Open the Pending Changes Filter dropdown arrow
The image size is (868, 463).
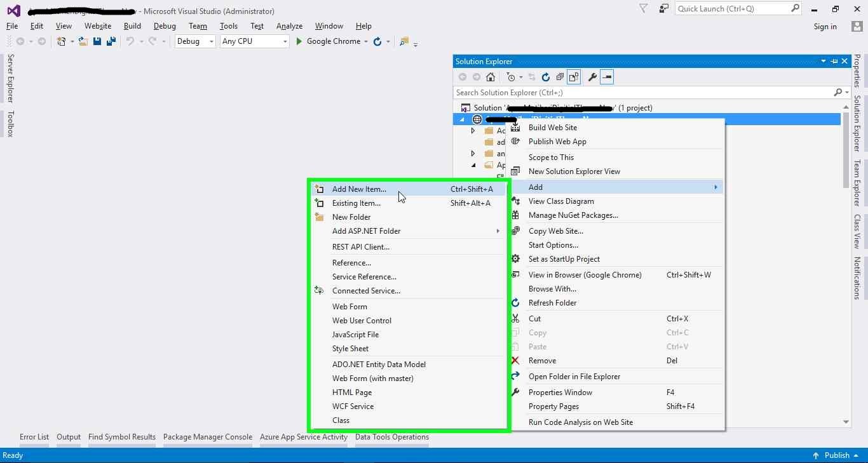520,77
